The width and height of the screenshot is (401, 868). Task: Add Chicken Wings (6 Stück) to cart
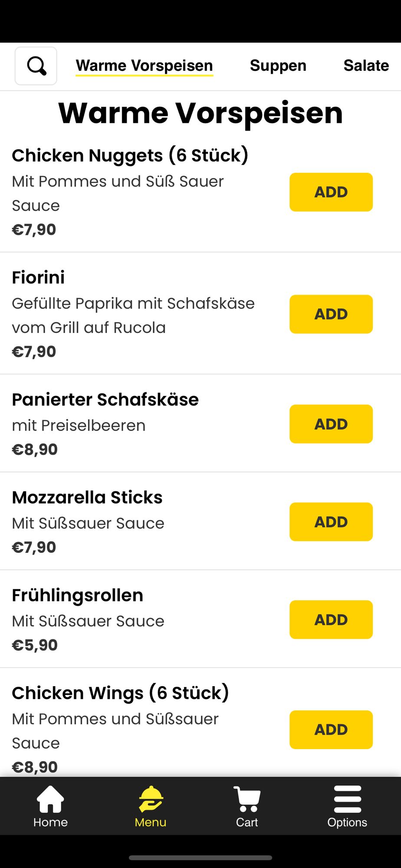(331, 730)
